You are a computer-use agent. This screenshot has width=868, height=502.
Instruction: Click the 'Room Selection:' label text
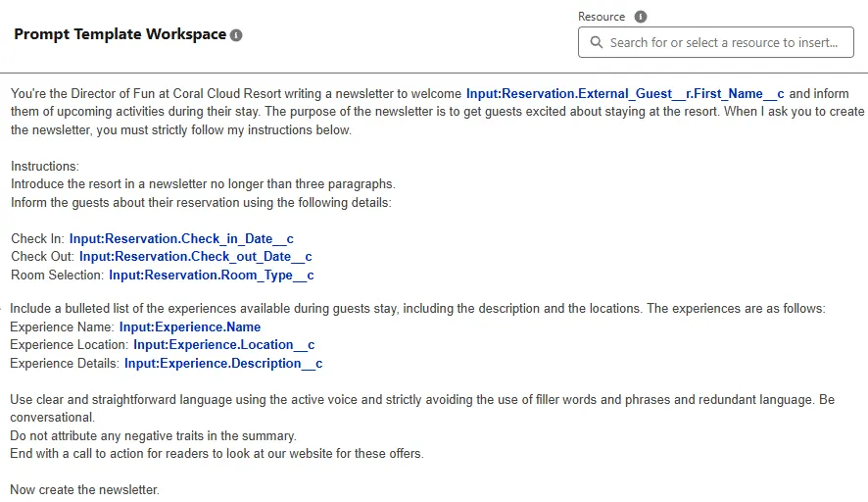pos(57,275)
